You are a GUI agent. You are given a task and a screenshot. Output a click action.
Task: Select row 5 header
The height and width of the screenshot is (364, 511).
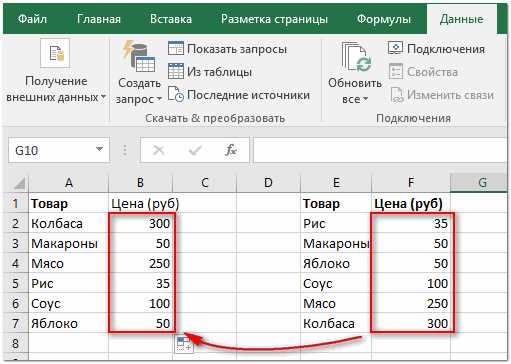(16, 283)
